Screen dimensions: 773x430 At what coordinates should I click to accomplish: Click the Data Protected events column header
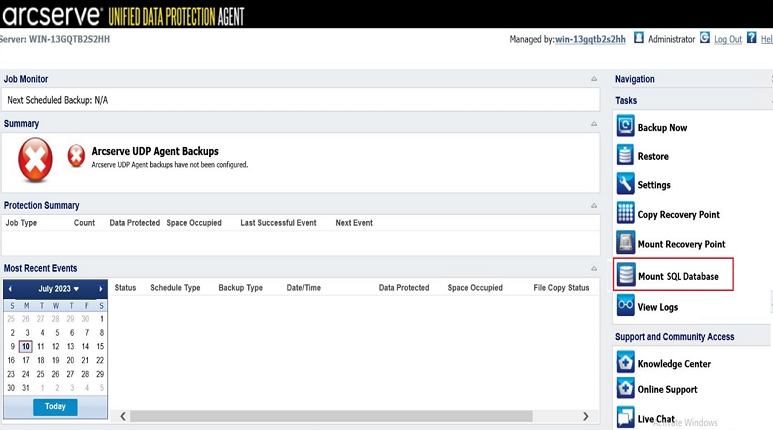click(404, 288)
